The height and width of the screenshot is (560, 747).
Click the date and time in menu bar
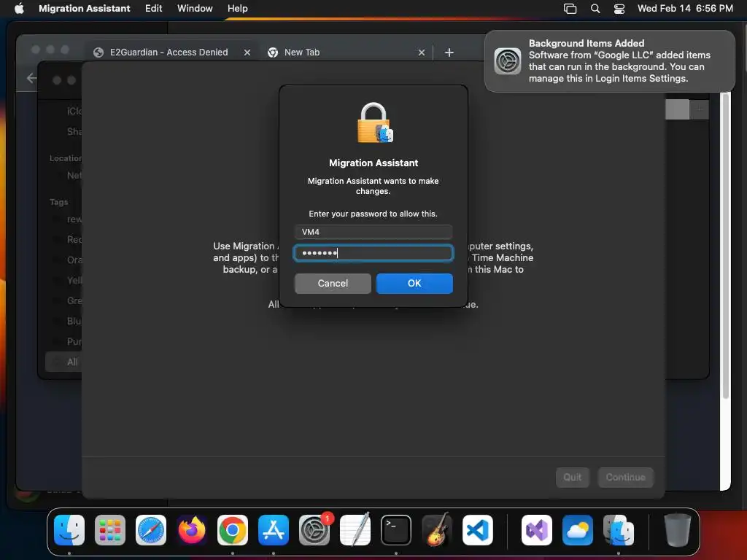point(685,9)
